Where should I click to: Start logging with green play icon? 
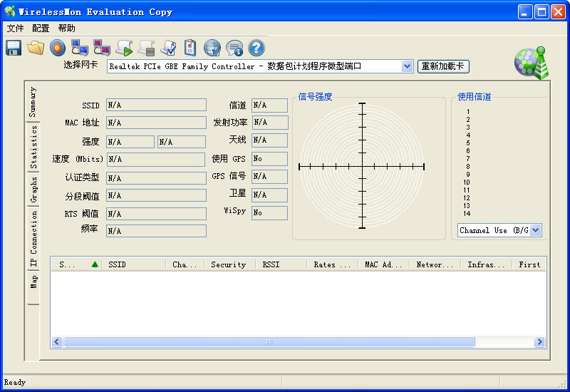(x=124, y=48)
